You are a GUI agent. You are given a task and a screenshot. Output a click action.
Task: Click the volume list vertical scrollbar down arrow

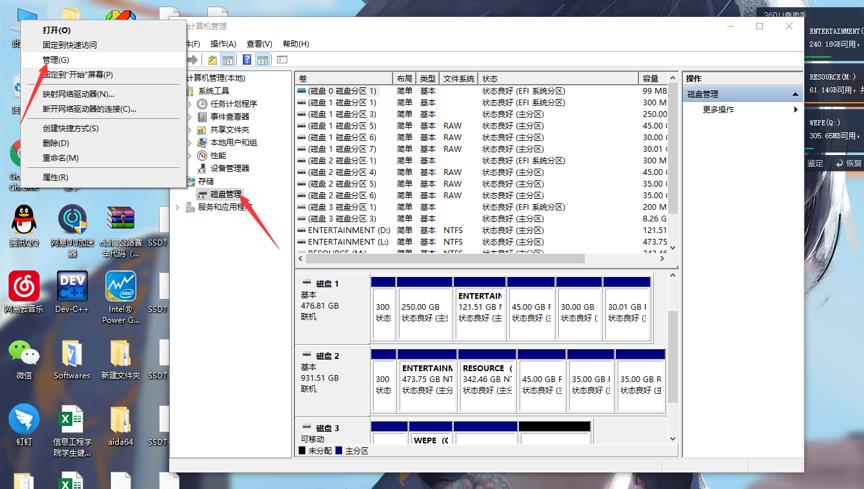pyautogui.click(x=672, y=247)
